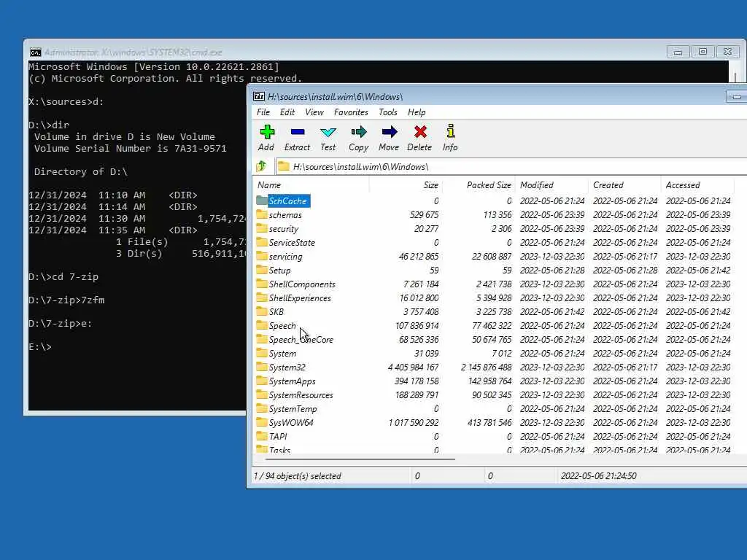Select the SystemTemp folder name
This screenshot has width=747, height=560.
pyautogui.click(x=293, y=408)
